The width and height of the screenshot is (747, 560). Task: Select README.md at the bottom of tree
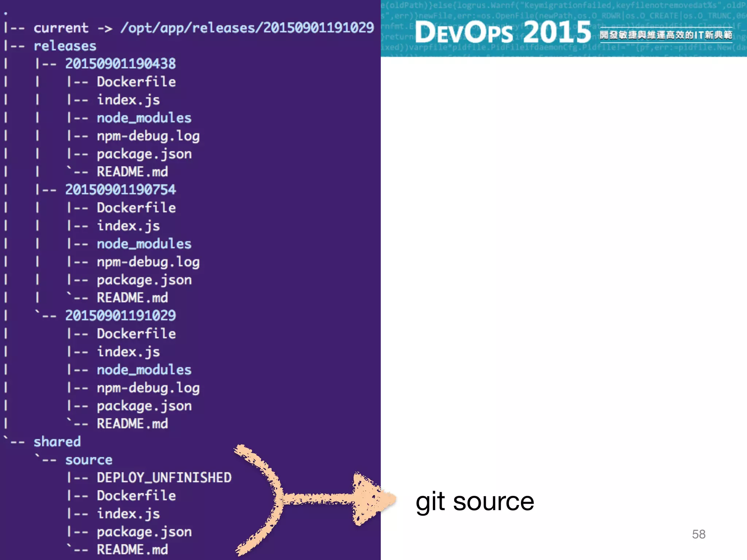coord(132,549)
